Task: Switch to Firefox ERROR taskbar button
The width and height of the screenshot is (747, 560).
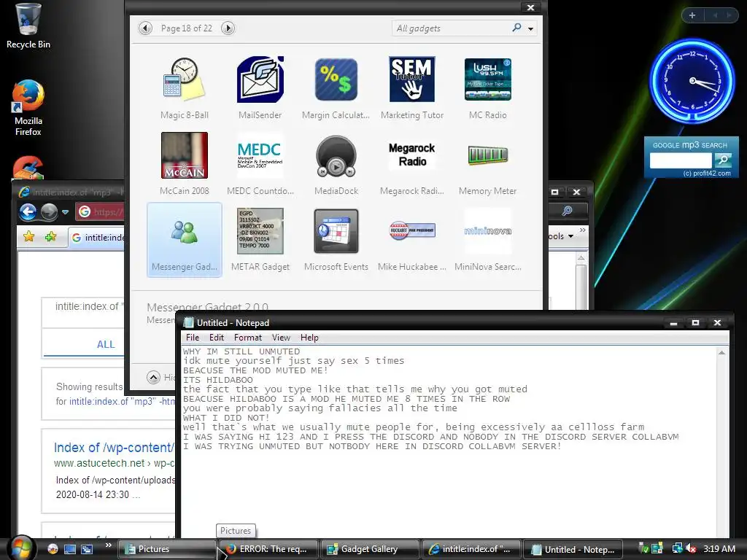Action: tap(268, 549)
